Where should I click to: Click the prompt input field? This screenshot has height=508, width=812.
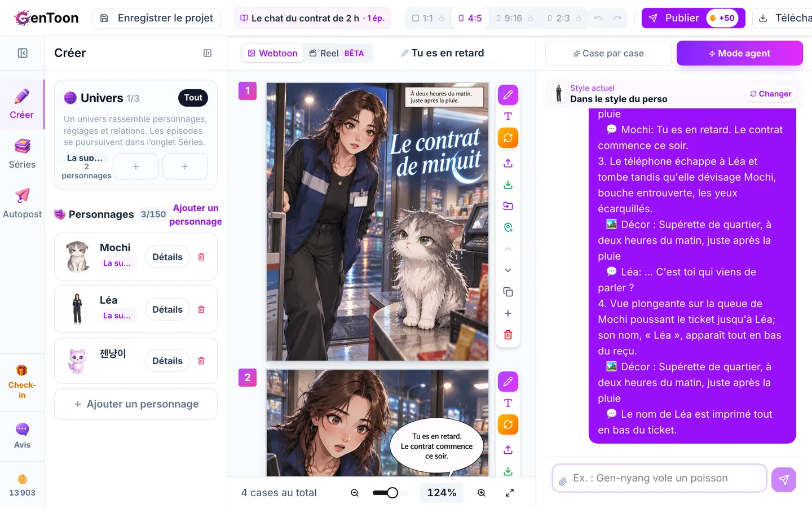[659, 478]
